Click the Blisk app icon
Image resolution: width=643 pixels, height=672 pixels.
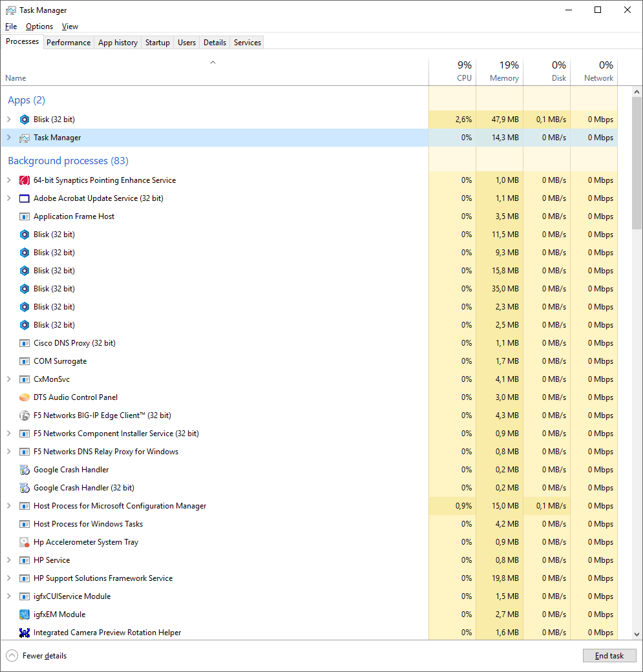(x=24, y=119)
